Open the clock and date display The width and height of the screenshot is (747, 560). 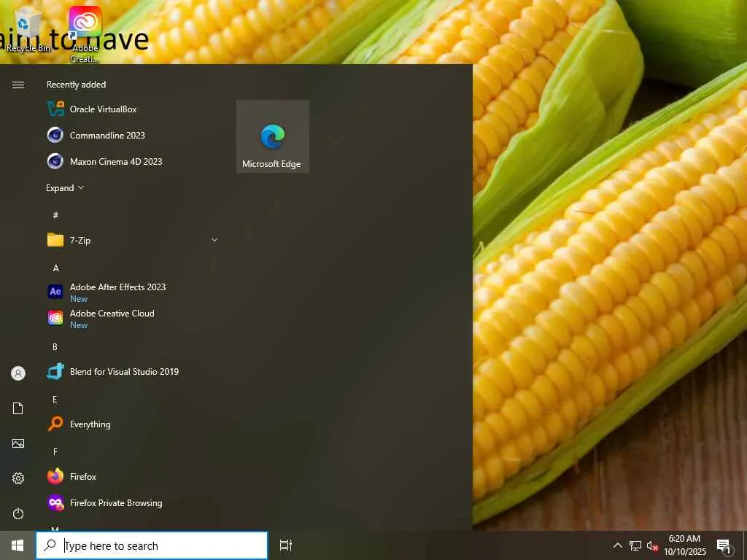[x=684, y=545]
